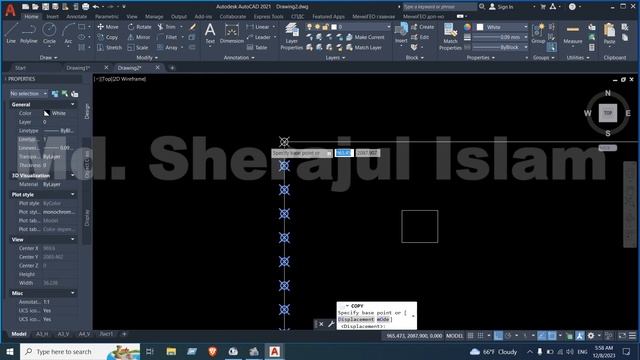Open the Express Tools ribbon tab

[269, 17]
